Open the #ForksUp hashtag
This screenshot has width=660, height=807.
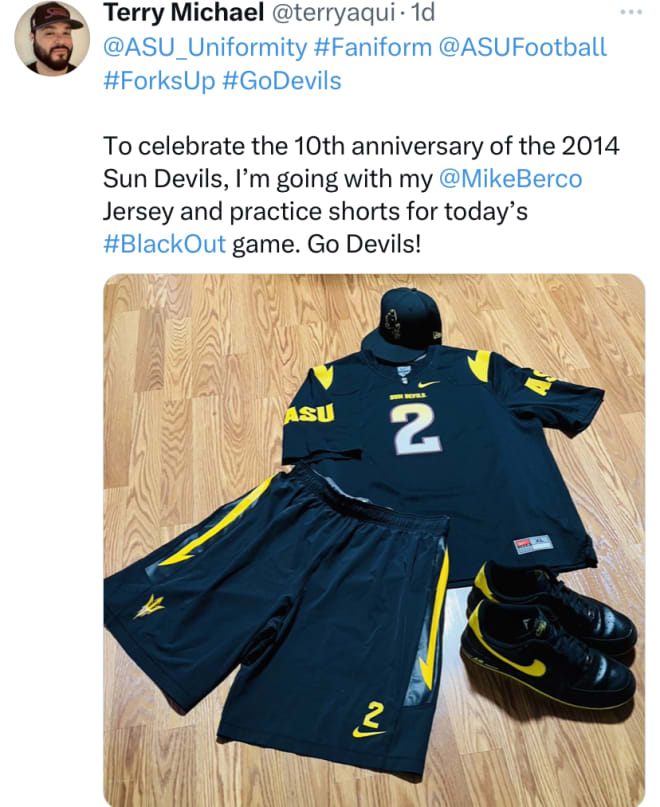[x=159, y=81]
